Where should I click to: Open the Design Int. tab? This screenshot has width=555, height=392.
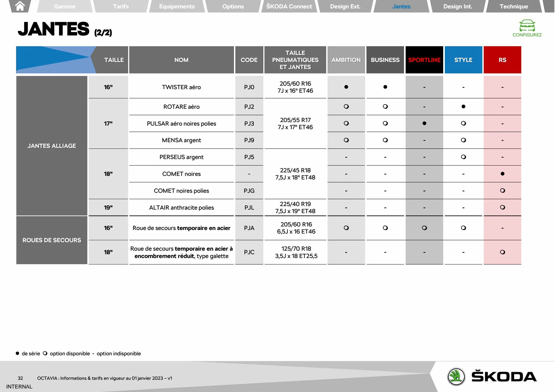(x=458, y=6)
